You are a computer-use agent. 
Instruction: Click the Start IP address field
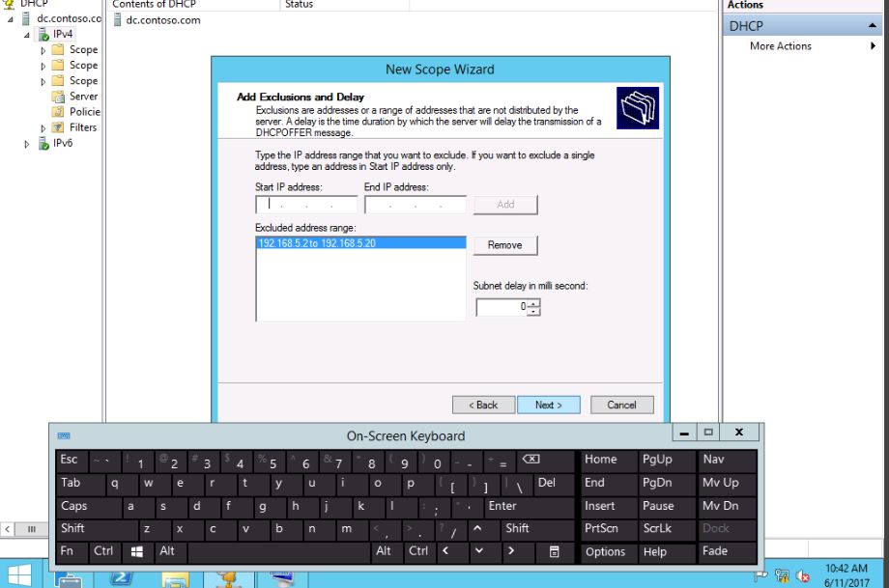(x=306, y=205)
